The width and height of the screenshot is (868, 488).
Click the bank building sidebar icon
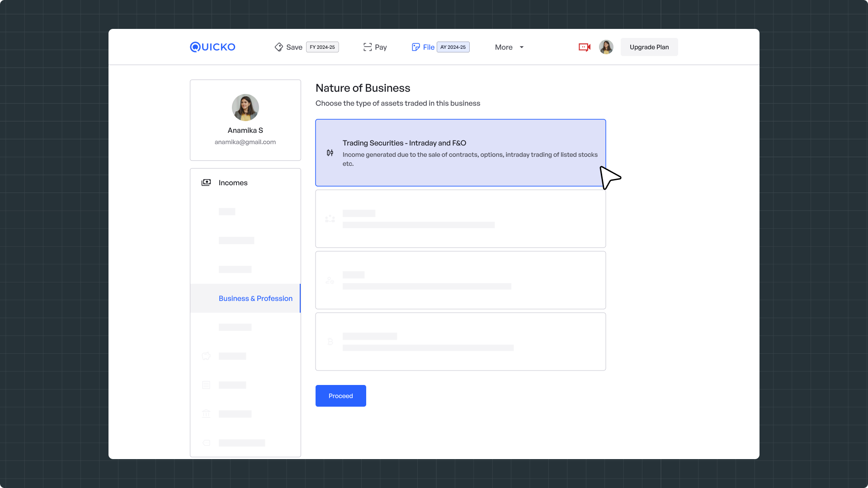[x=206, y=414]
